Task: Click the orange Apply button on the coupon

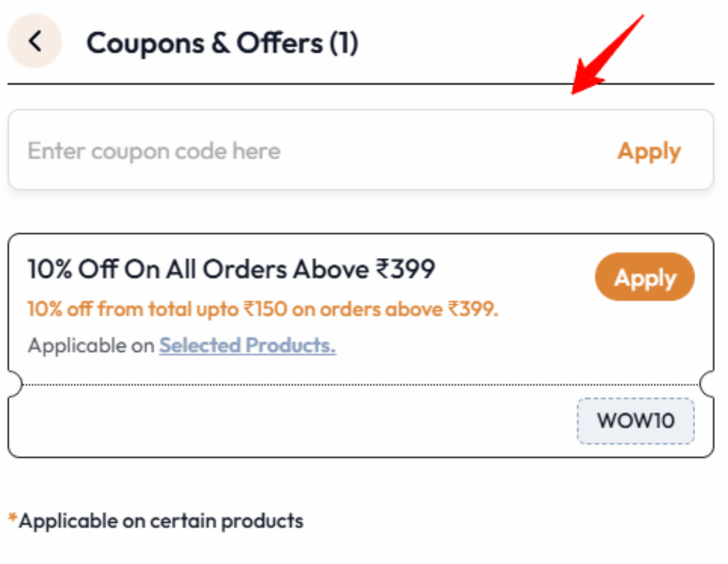Action: [644, 277]
